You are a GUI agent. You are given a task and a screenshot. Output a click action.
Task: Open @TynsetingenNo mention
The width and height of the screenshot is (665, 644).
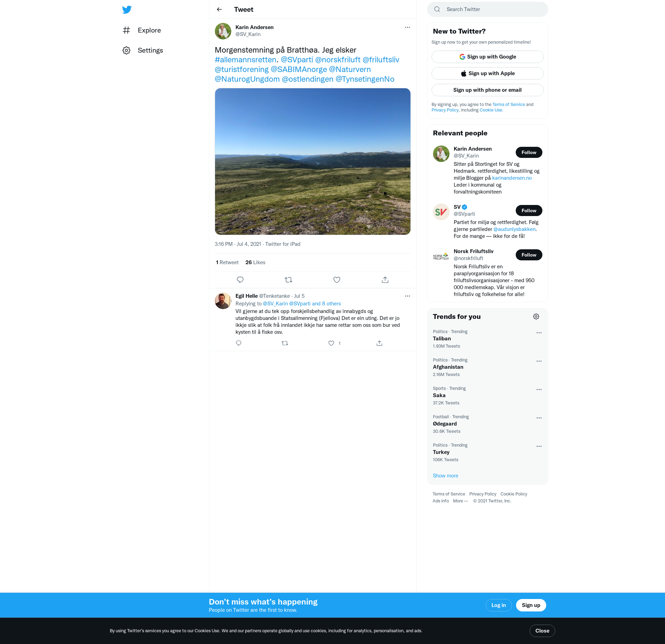click(365, 79)
